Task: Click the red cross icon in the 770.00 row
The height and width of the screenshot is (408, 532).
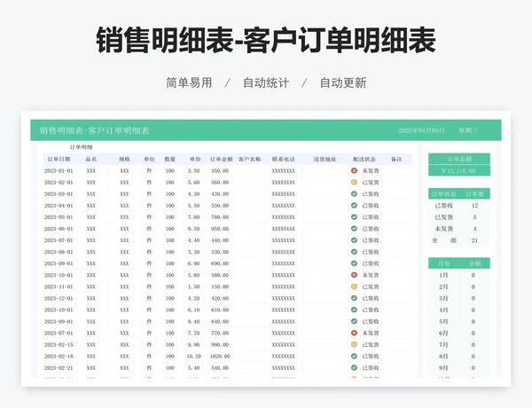Action: (x=354, y=333)
